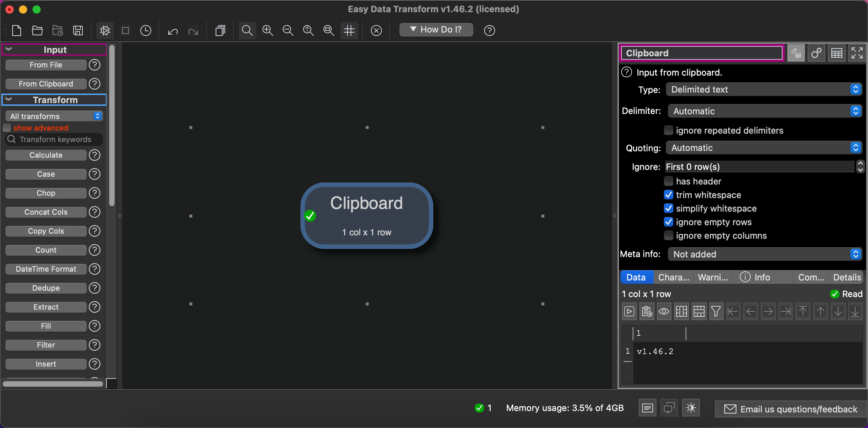
Task: Open the 'All transforms' category dropdown
Action: pyautogui.click(x=54, y=116)
